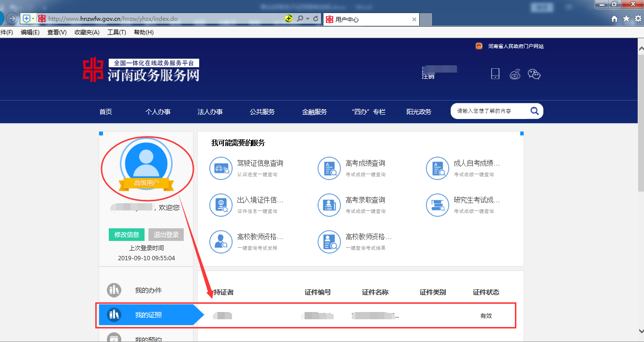Expand the dropdown next to the shield icon

click(x=32, y=18)
